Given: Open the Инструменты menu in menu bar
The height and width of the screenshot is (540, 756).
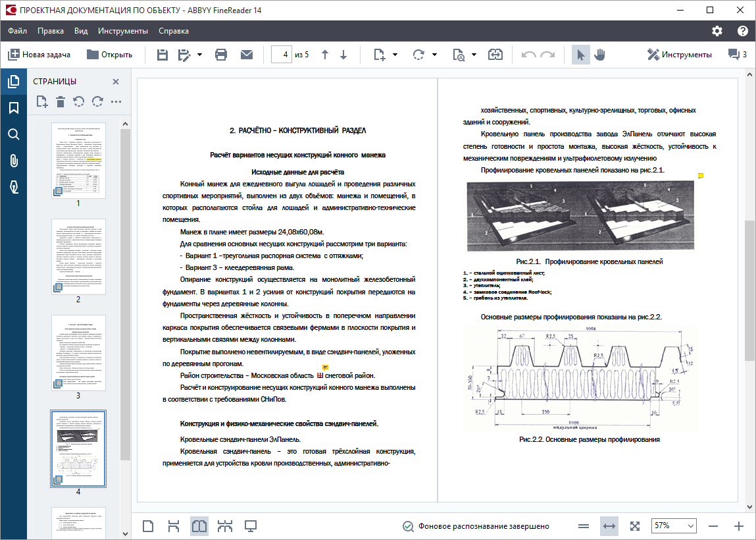Looking at the screenshot, I should [x=123, y=31].
